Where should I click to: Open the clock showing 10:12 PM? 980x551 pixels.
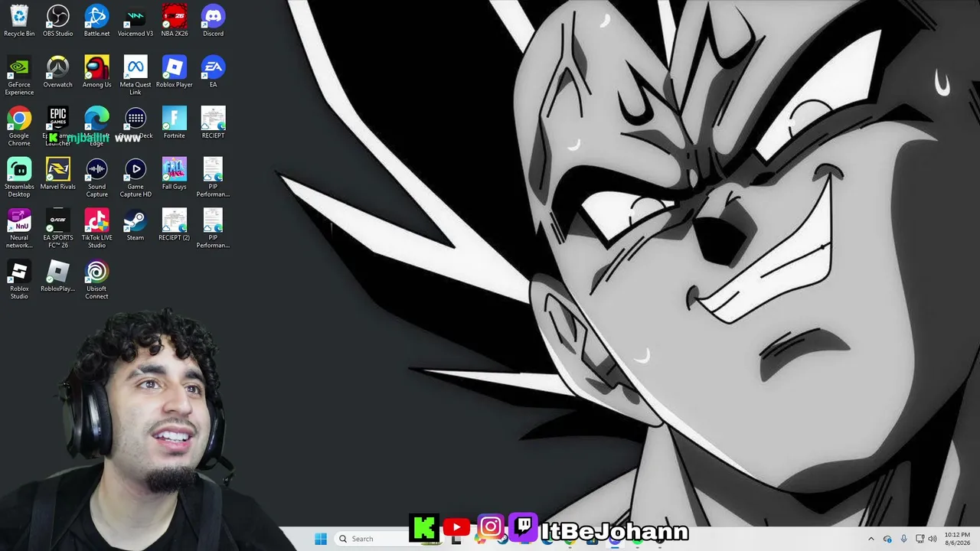click(957, 539)
